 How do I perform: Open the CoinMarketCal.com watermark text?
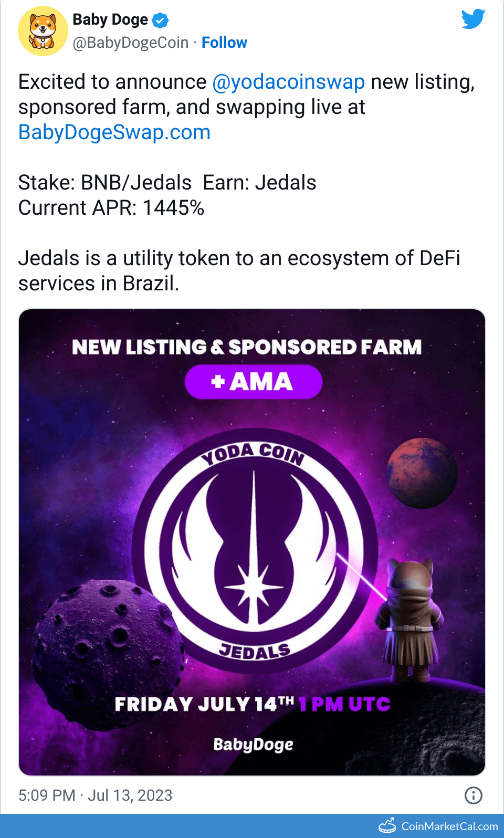[x=449, y=826]
